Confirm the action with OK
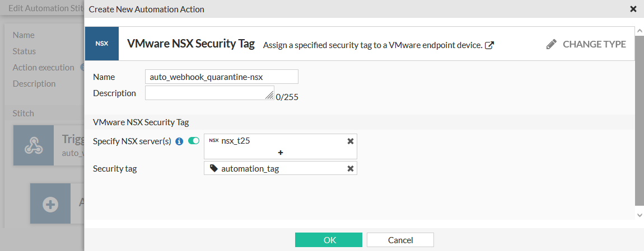Viewport: 644px width, 251px height. [329, 240]
